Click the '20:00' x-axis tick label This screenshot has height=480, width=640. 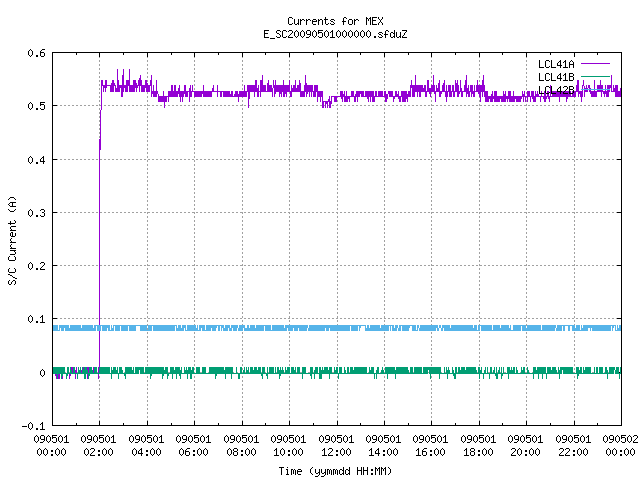[525, 452]
